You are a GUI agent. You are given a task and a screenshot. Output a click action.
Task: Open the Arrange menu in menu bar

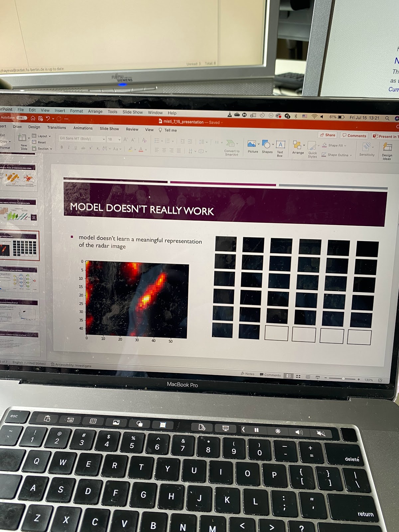click(x=95, y=111)
